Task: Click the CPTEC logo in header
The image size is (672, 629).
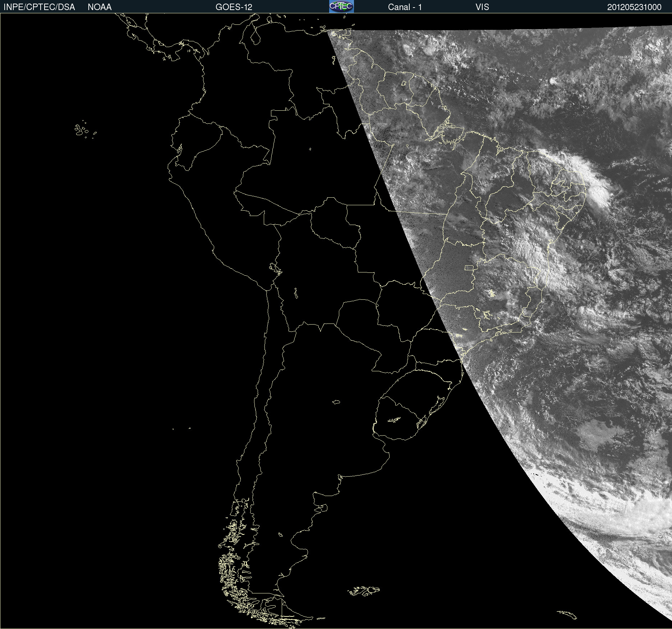Action: [x=341, y=6]
